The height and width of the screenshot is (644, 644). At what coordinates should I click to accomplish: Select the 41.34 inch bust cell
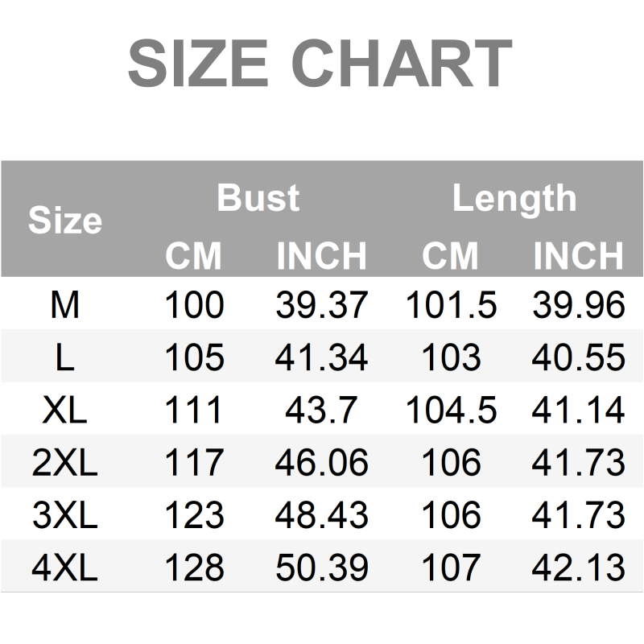point(321,357)
